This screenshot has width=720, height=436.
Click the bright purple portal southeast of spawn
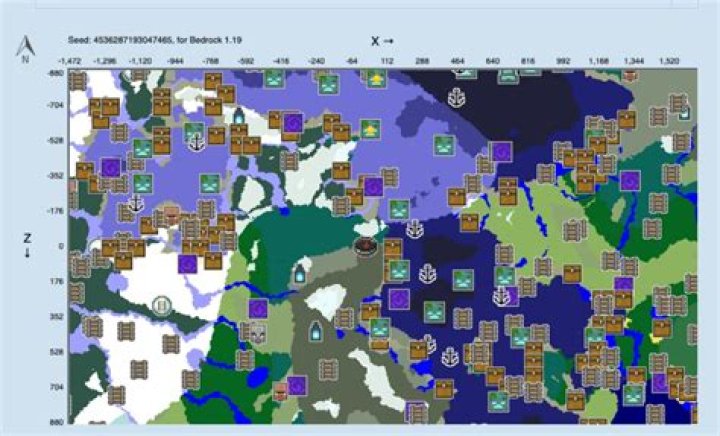click(x=399, y=299)
